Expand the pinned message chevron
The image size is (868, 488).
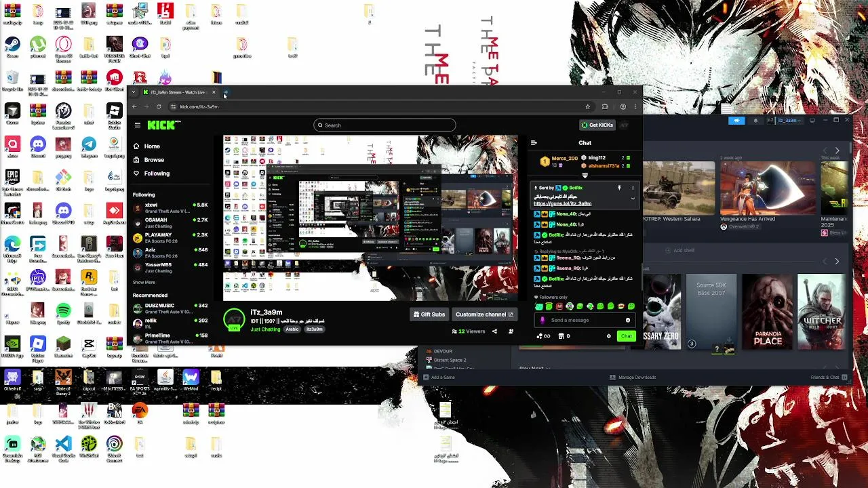pyautogui.click(x=633, y=199)
